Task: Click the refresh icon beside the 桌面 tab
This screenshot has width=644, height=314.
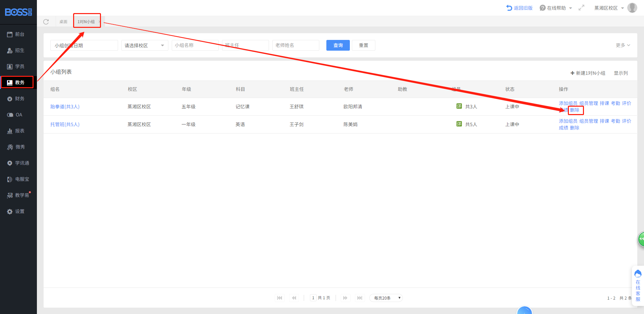Action: click(46, 22)
